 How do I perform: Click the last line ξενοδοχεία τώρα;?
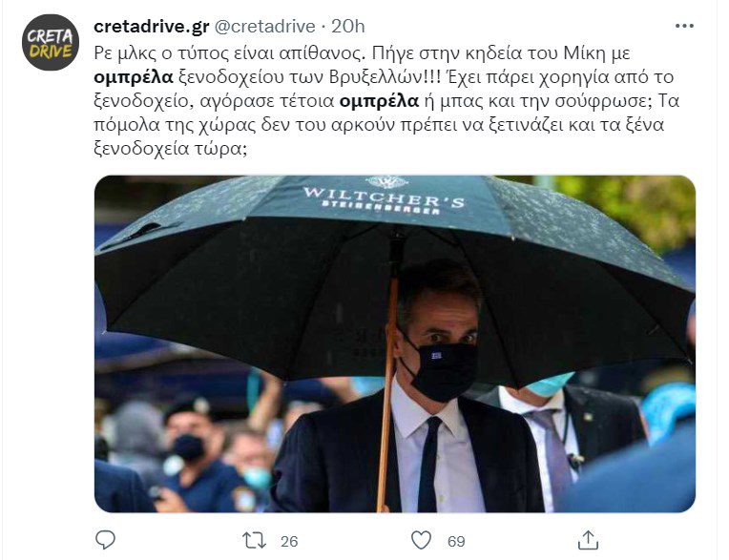click(x=170, y=149)
